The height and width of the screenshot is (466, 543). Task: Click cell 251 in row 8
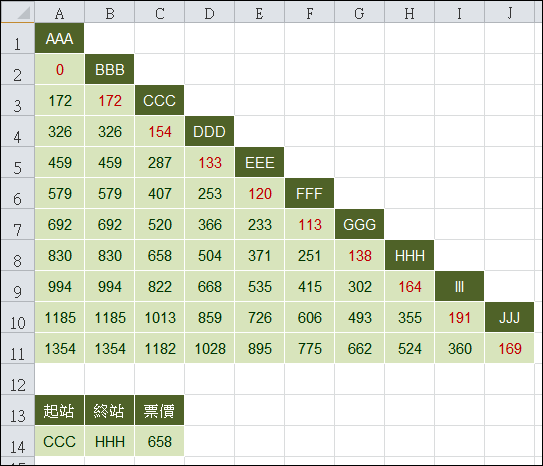310,255
